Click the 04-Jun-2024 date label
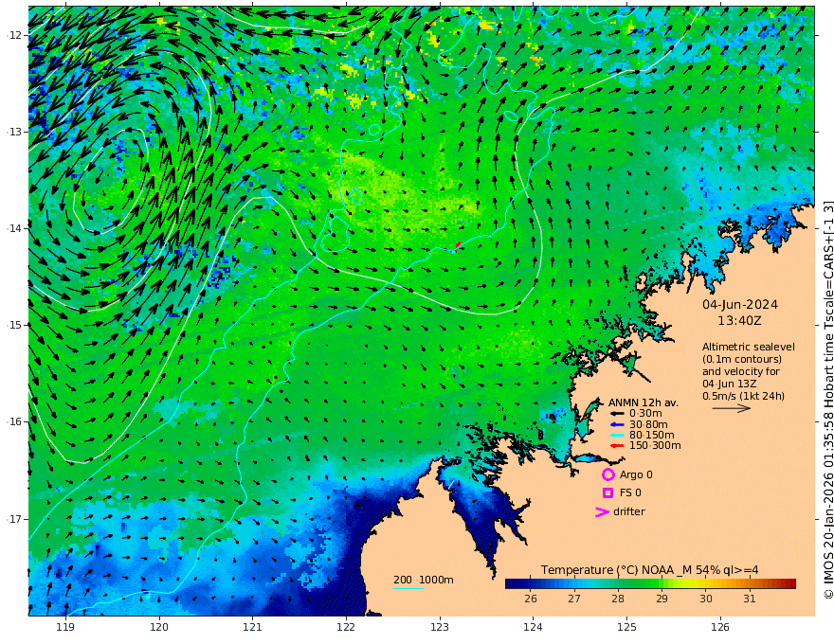 740,304
